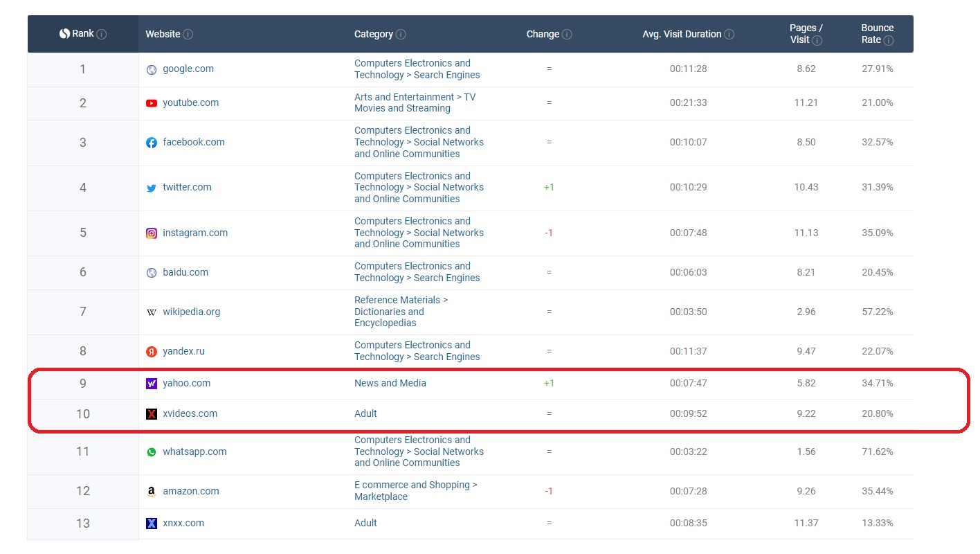Image resolution: width=980 pixels, height=554 pixels.
Task: Click info icon beside Website header
Action: (x=188, y=35)
